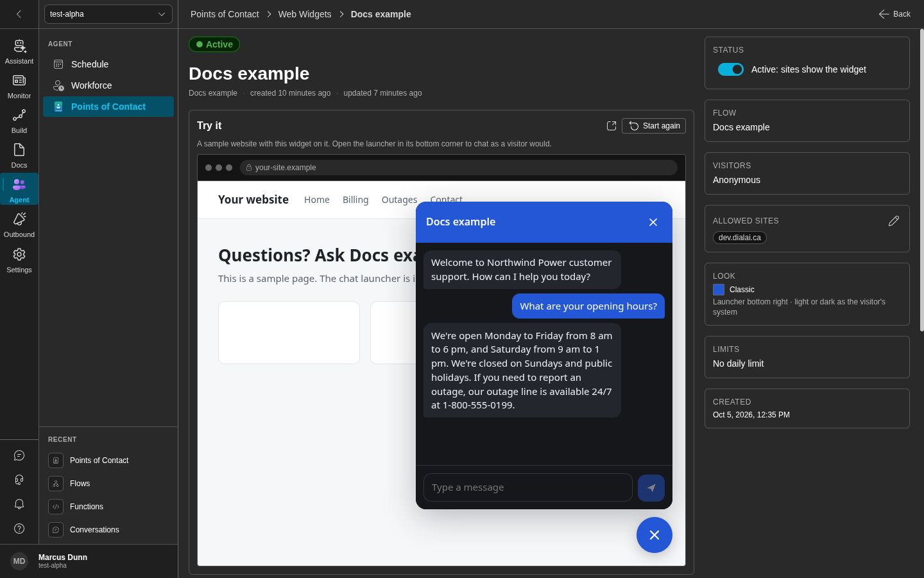Viewport: 924px width, 578px height.
Task: Click the Classic look blue color swatch
Action: coord(719,290)
